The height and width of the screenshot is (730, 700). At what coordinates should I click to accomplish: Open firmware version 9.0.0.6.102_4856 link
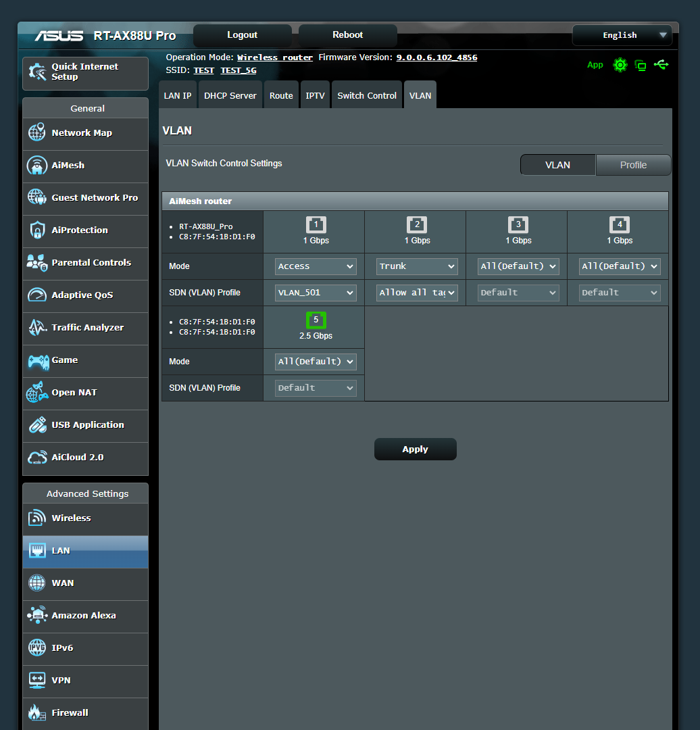[x=436, y=57]
